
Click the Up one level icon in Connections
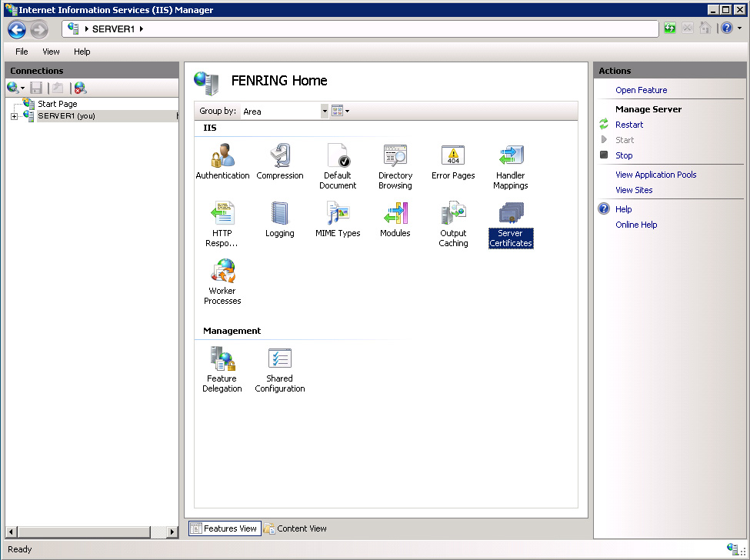click(58, 88)
